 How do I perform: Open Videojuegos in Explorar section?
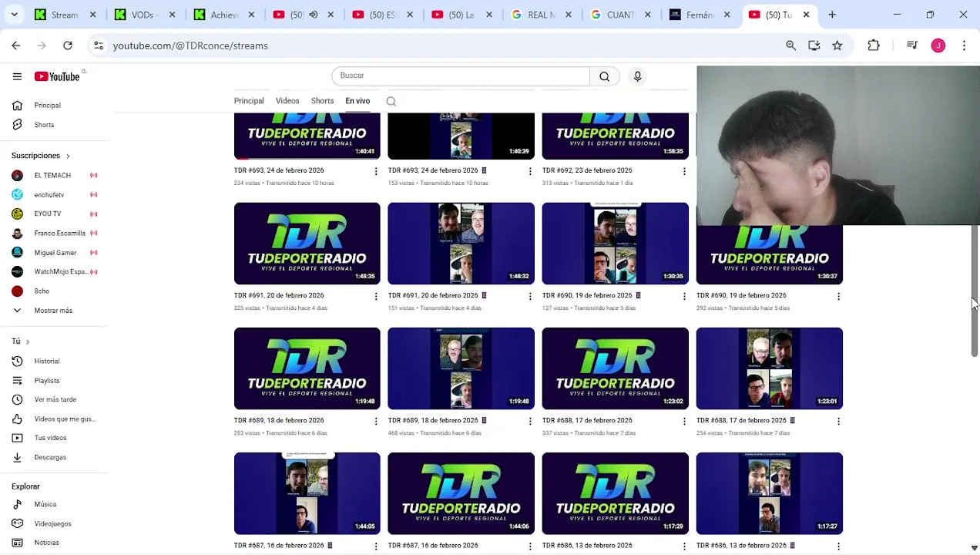click(54, 523)
